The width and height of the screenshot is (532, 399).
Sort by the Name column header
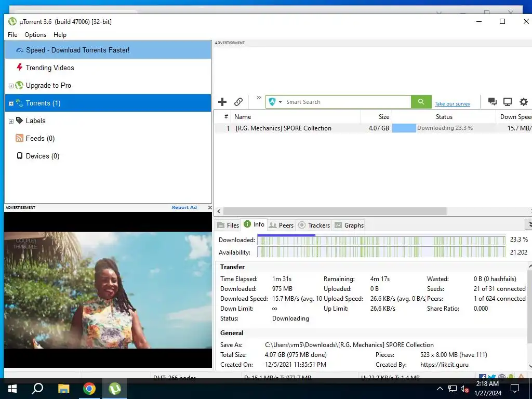pyautogui.click(x=296, y=117)
